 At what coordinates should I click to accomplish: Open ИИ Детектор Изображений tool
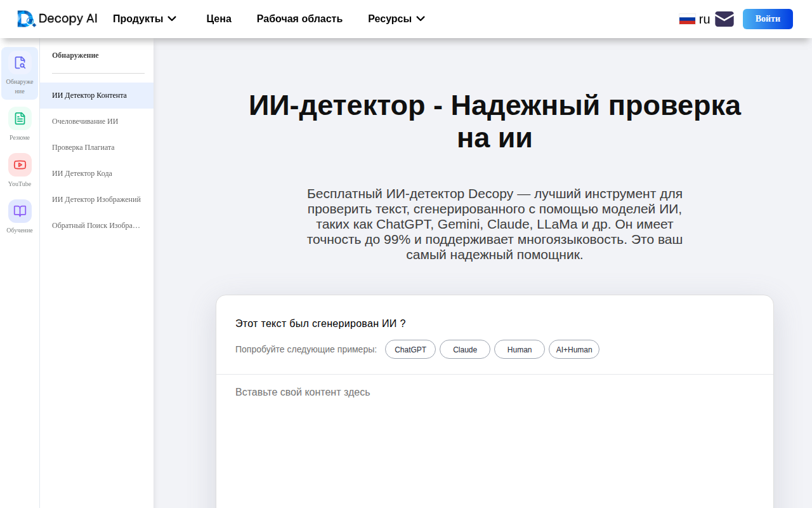pyautogui.click(x=96, y=199)
